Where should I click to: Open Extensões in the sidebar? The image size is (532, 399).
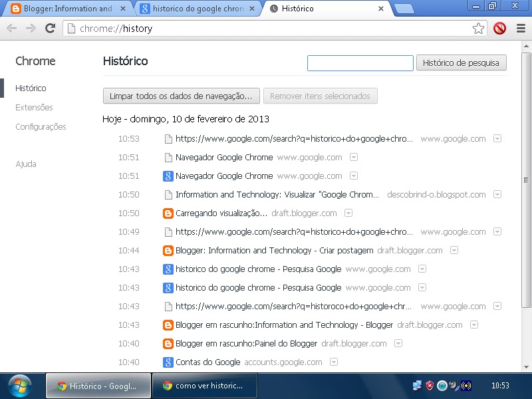(x=35, y=108)
